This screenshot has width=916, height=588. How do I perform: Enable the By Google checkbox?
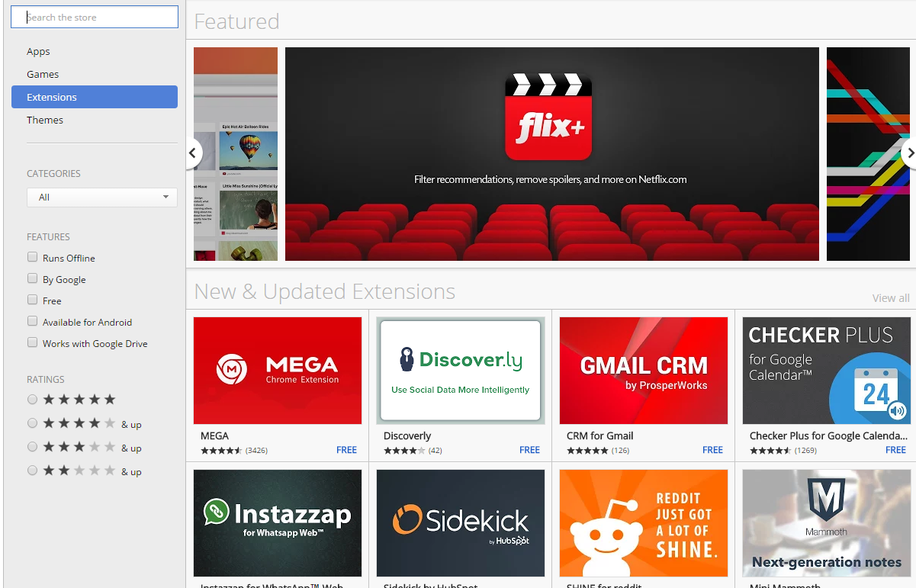click(32, 278)
